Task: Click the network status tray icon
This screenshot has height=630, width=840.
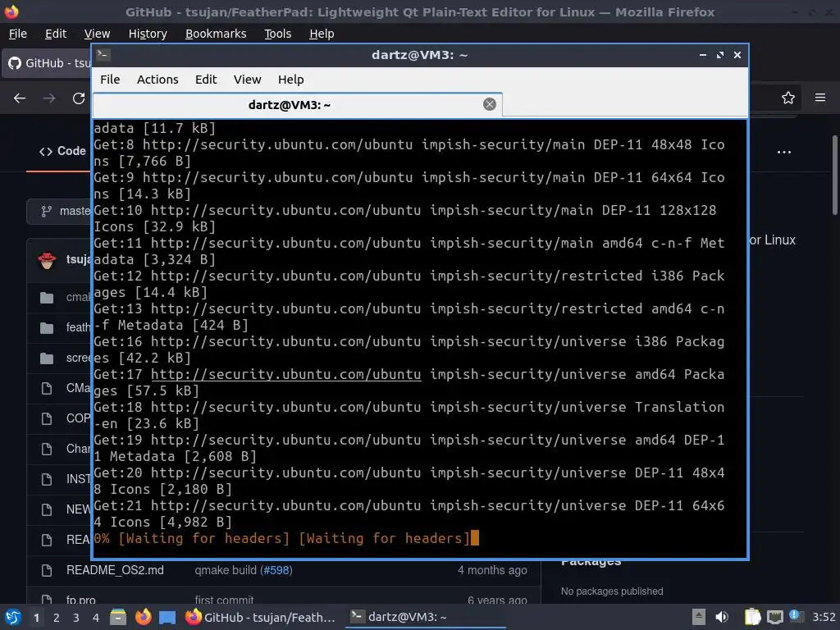Action: [774, 617]
